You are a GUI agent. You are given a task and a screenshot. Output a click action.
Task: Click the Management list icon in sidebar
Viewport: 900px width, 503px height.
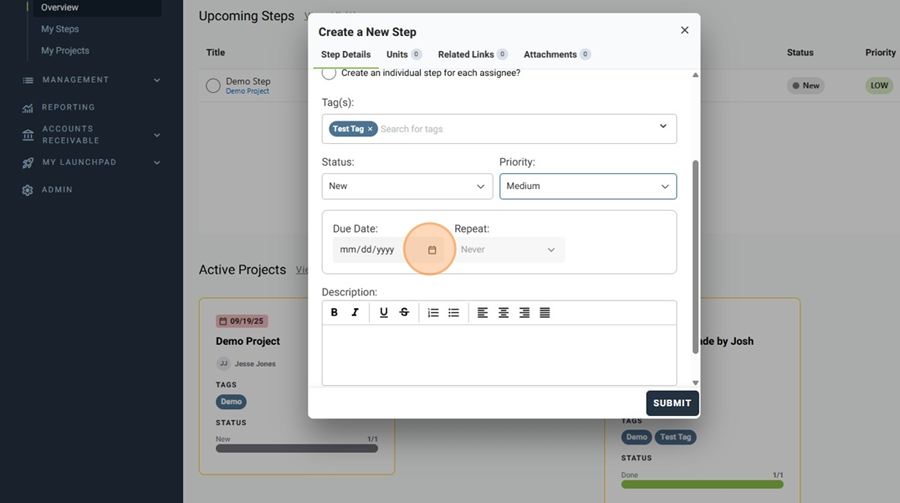coord(28,80)
